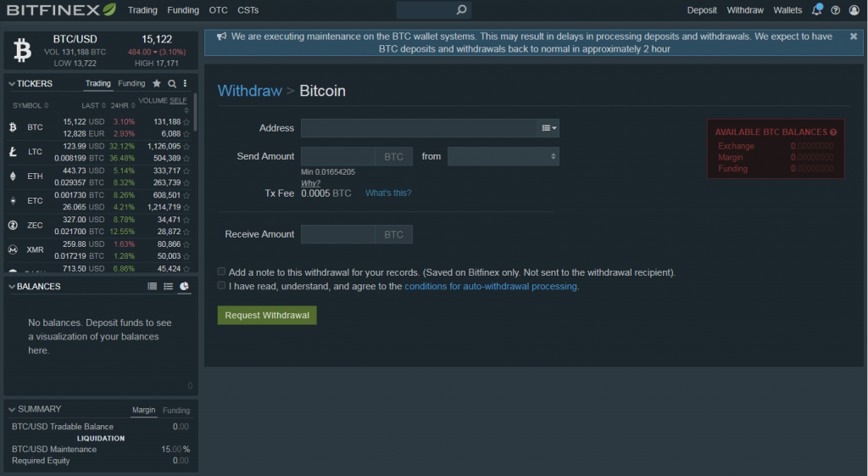Open the notifications bell
Viewport: 868px width, 476px height.
pyautogui.click(x=816, y=10)
